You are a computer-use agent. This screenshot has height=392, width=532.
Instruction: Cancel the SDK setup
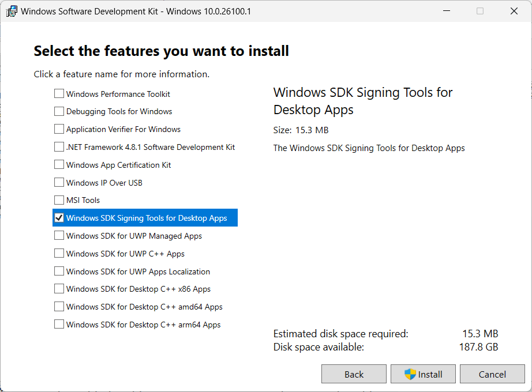tap(492, 374)
